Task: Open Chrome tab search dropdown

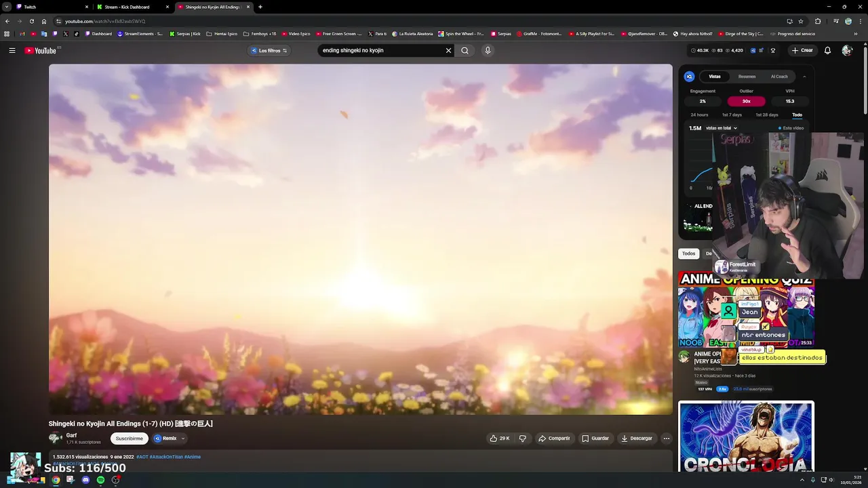Action: point(7,7)
